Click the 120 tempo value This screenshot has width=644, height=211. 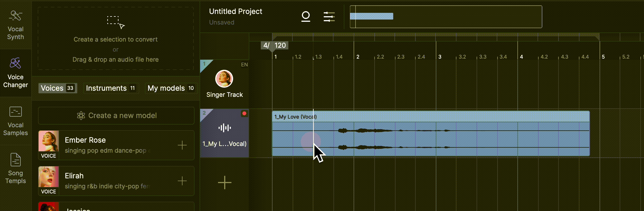(280, 45)
